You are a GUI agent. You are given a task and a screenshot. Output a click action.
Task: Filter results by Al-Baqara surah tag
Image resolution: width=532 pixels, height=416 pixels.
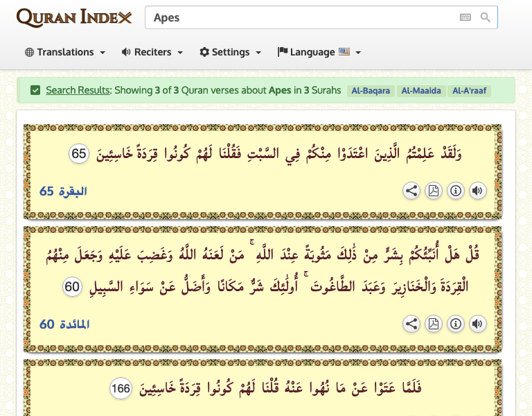point(371,91)
